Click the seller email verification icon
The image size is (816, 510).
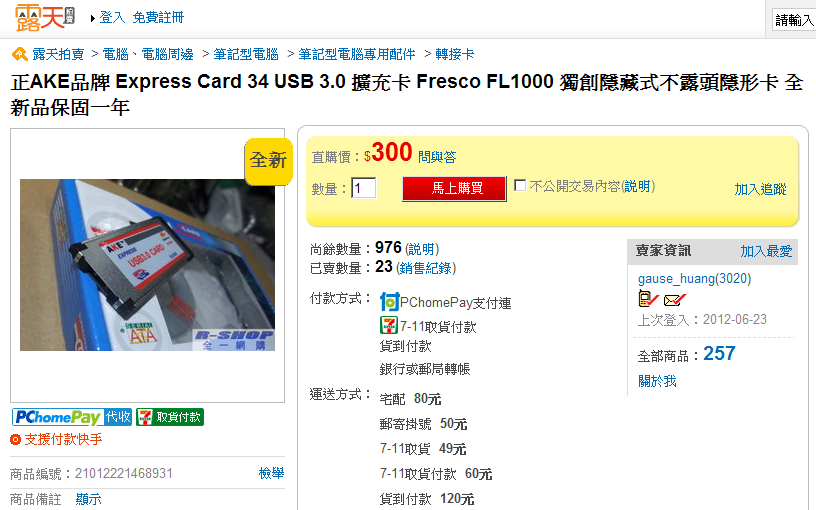click(x=675, y=300)
